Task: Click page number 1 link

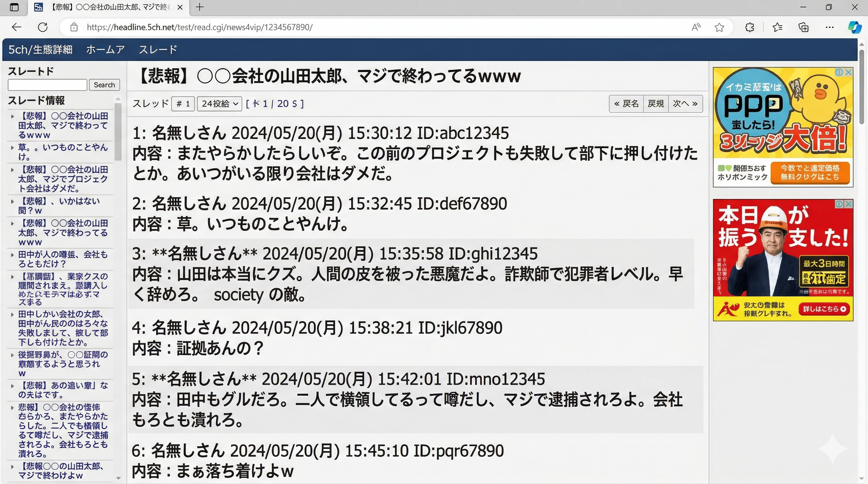Action: tap(265, 104)
